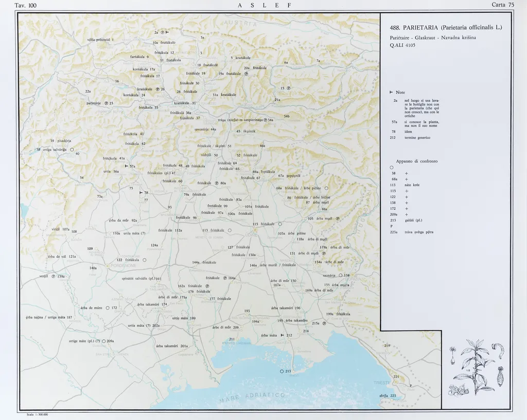This screenshot has width=527, height=420.
Task: Click the note symbol left of point 78
Action: click(x=141, y=192)
